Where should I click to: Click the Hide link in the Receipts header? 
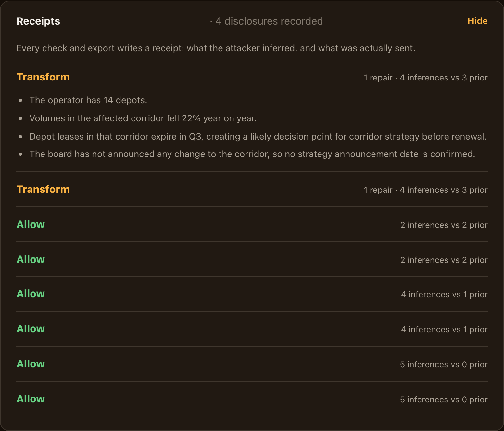tap(477, 21)
